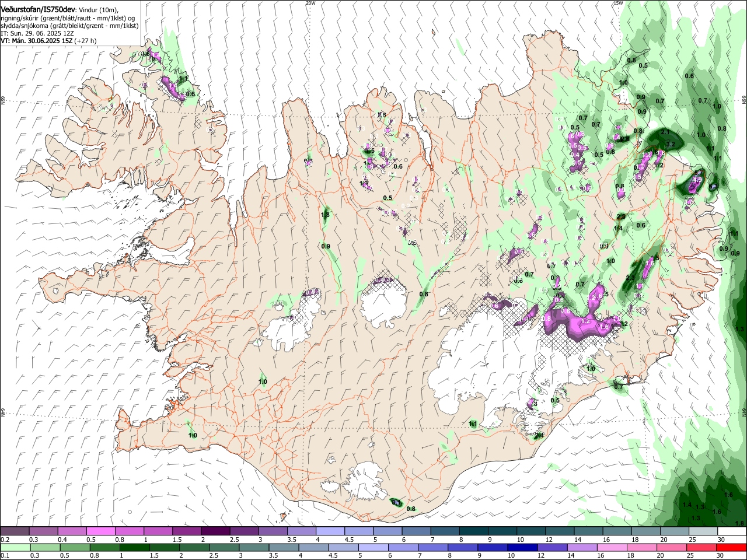Pick the pale grey swatch labeled 25 on snow scale
This screenshot has height=560, width=747.
pyautogui.click(x=703, y=531)
